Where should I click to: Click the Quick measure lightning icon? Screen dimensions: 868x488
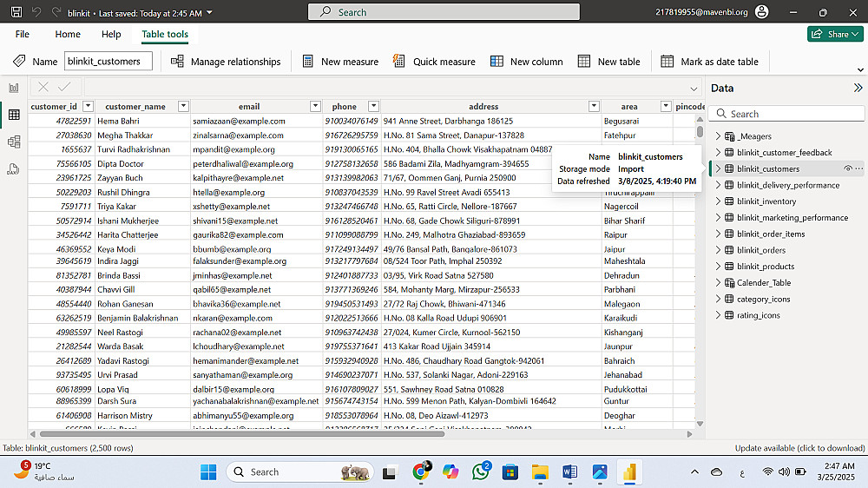coord(398,61)
